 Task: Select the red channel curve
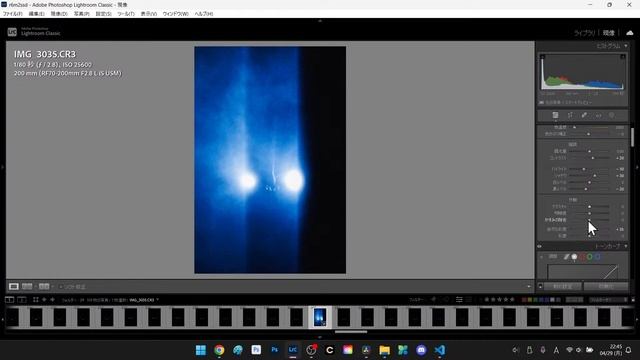click(x=582, y=257)
